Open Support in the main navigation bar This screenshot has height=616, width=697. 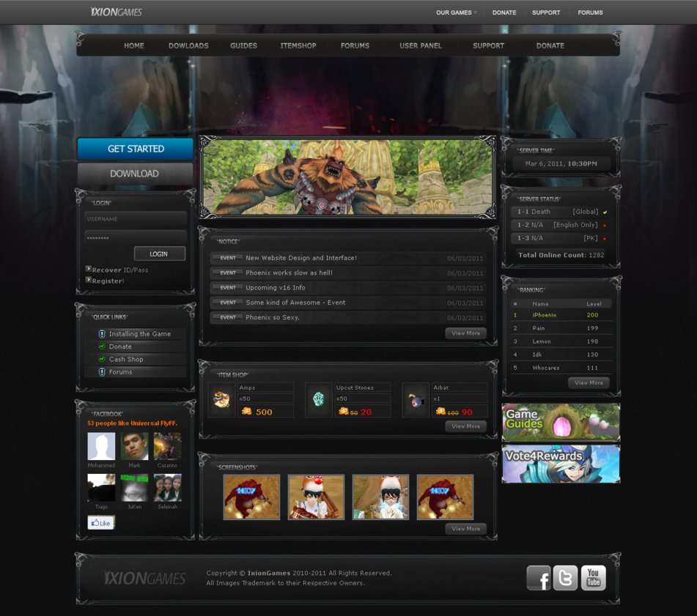click(488, 45)
